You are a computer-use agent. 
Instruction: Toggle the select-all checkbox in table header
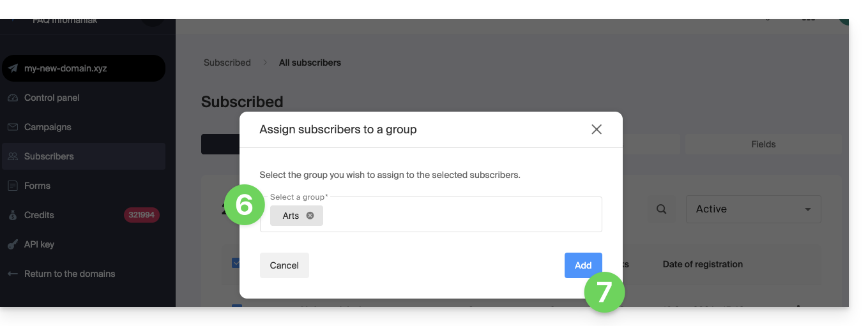(236, 263)
